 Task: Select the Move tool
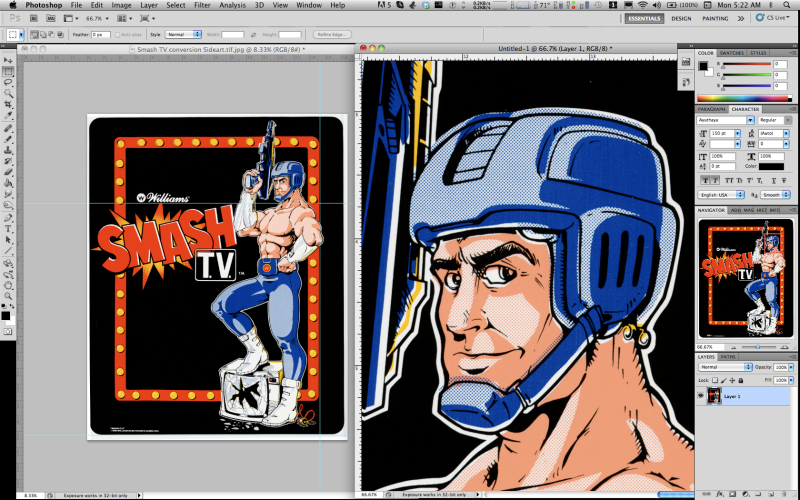[x=8, y=61]
